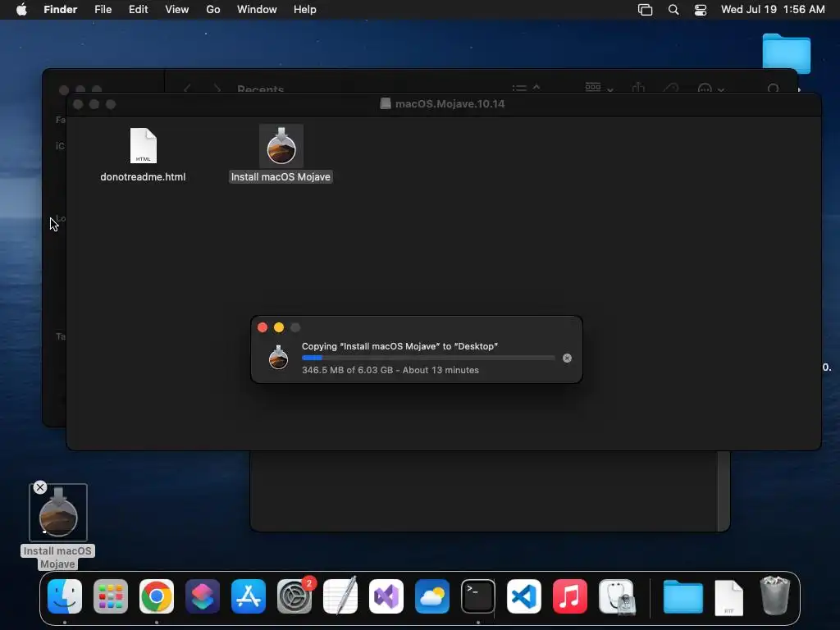
Task: Change list view option in background Finder window
Action: (x=526, y=89)
